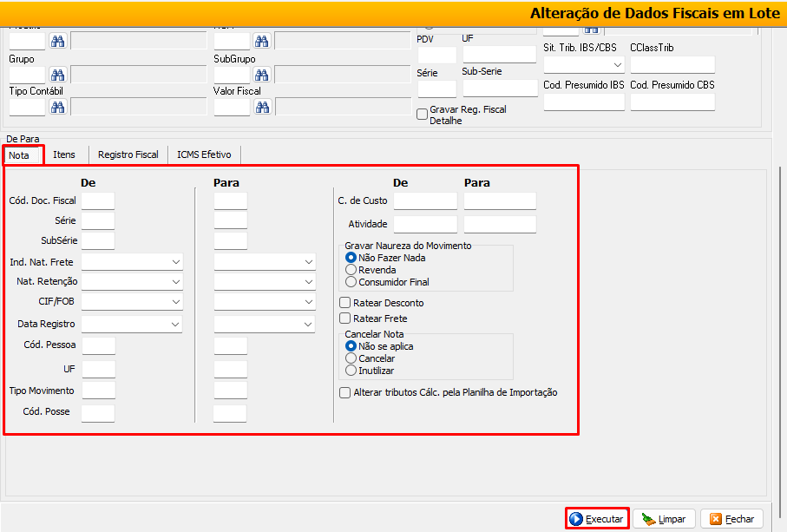The width and height of the screenshot is (787, 532).
Task: Open the Tipo Contábil binoculars search
Action: 58,107
